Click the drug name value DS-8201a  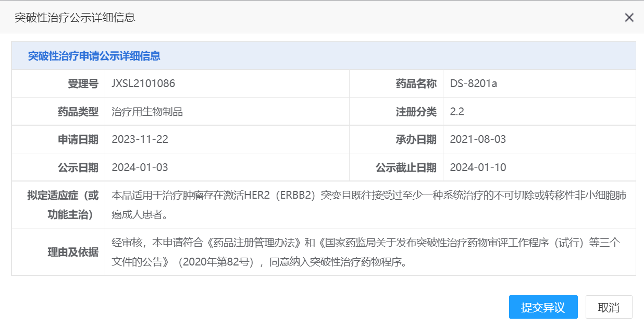(473, 83)
